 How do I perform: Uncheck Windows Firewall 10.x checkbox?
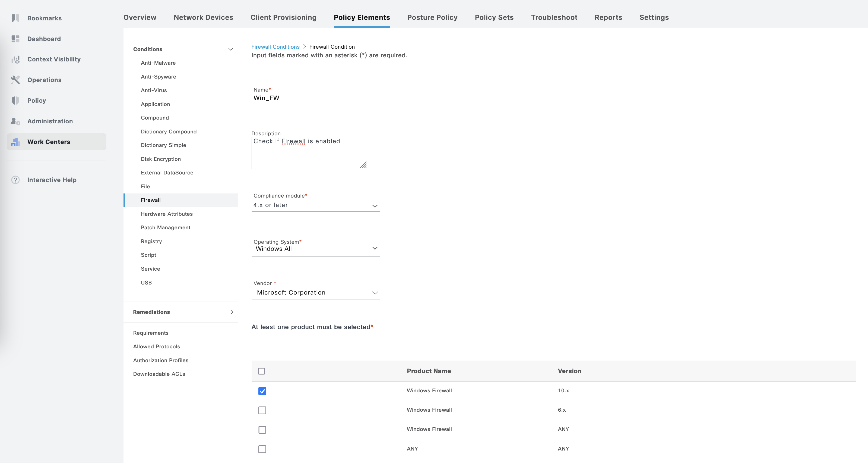tap(262, 391)
